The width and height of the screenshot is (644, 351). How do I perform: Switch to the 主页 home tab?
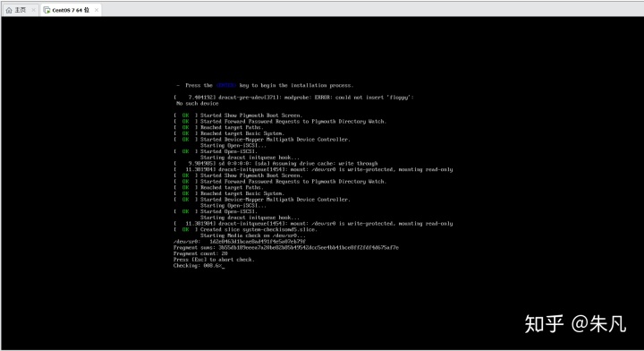click(x=20, y=10)
